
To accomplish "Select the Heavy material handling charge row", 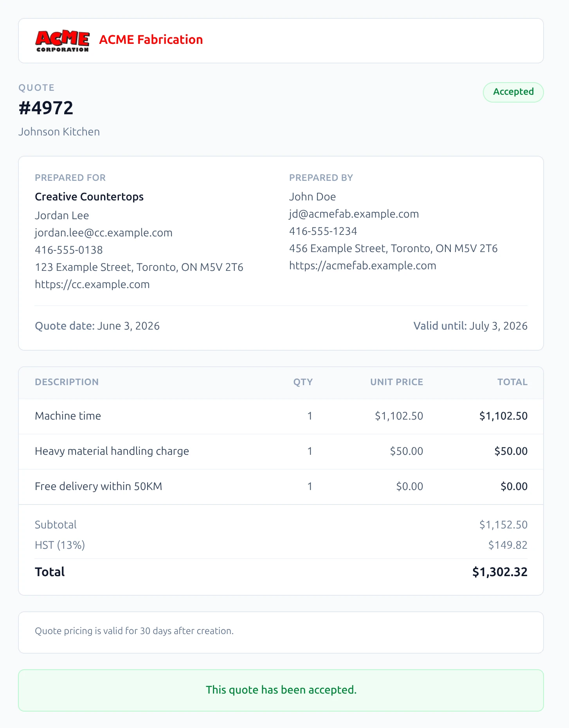I will (x=281, y=451).
